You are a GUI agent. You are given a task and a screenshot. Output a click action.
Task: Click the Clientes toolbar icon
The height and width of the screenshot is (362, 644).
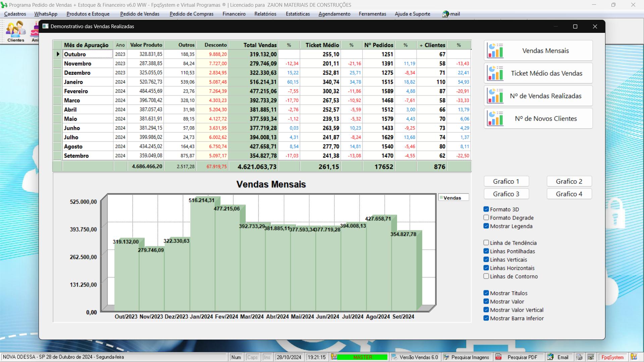[x=15, y=32]
